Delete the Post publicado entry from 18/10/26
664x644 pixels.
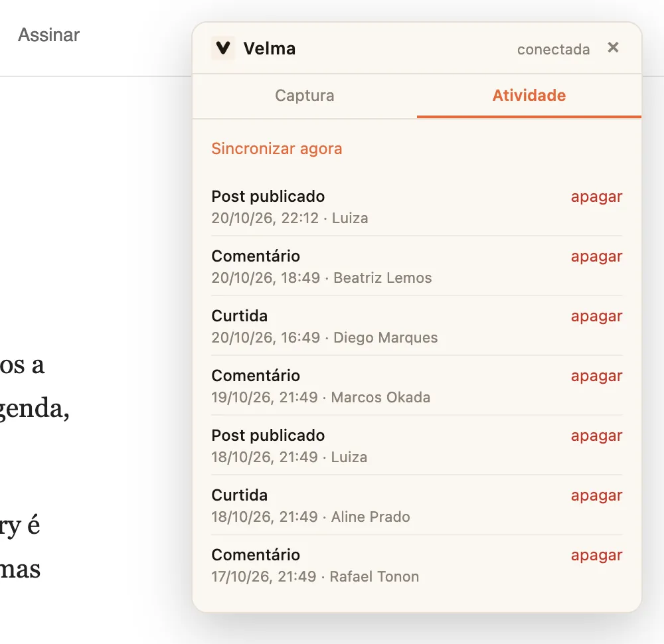pyautogui.click(x=596, y=436)
